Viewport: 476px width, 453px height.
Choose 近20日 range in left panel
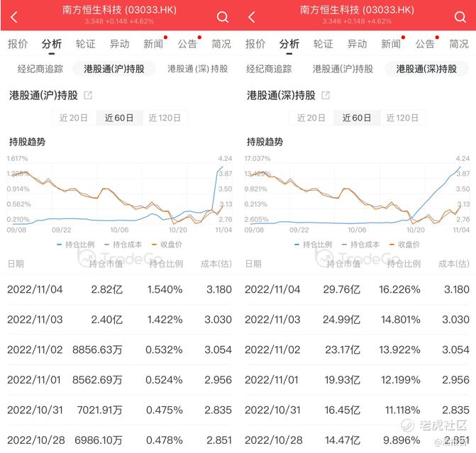click(74, 118)
